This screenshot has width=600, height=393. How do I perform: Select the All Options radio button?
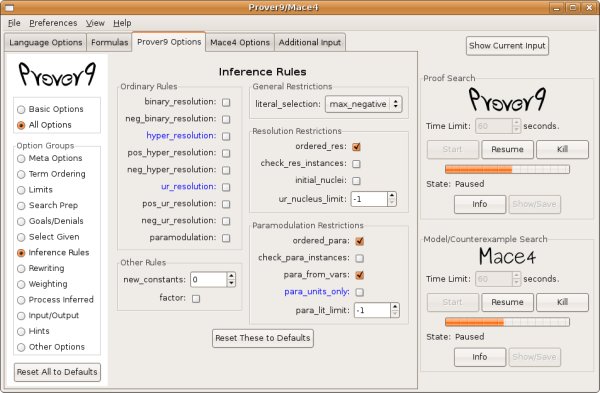point(21,125)
